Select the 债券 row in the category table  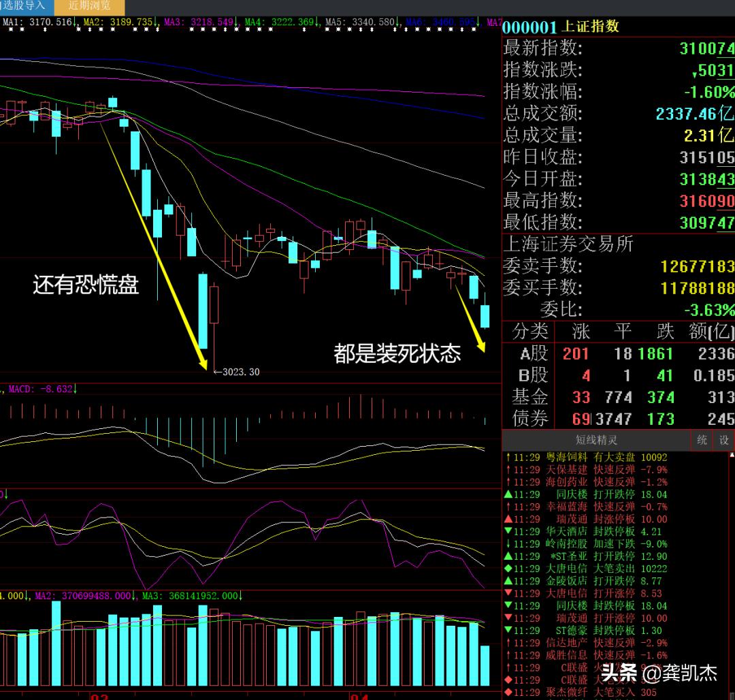(618, 419)
